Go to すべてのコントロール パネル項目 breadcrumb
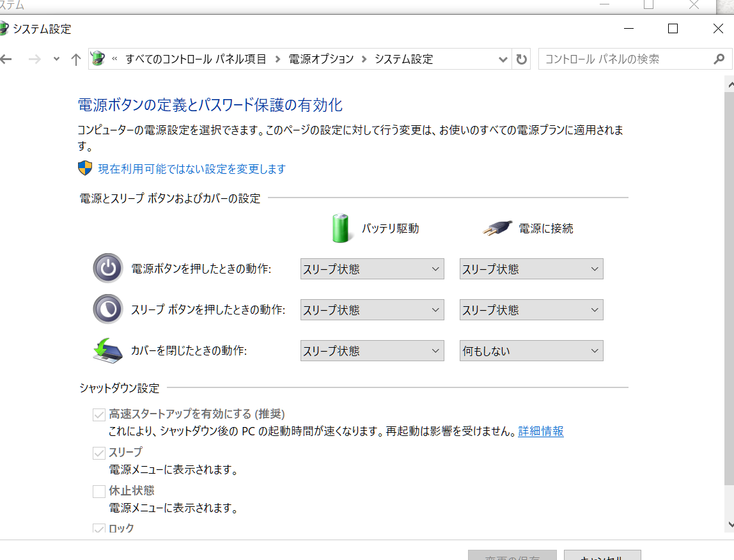 pos(196,59)
